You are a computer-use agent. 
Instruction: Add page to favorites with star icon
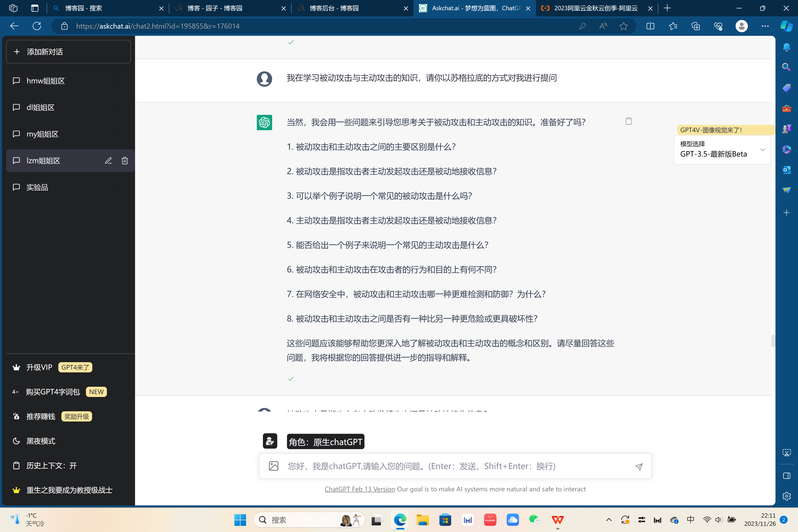[623, 26]
